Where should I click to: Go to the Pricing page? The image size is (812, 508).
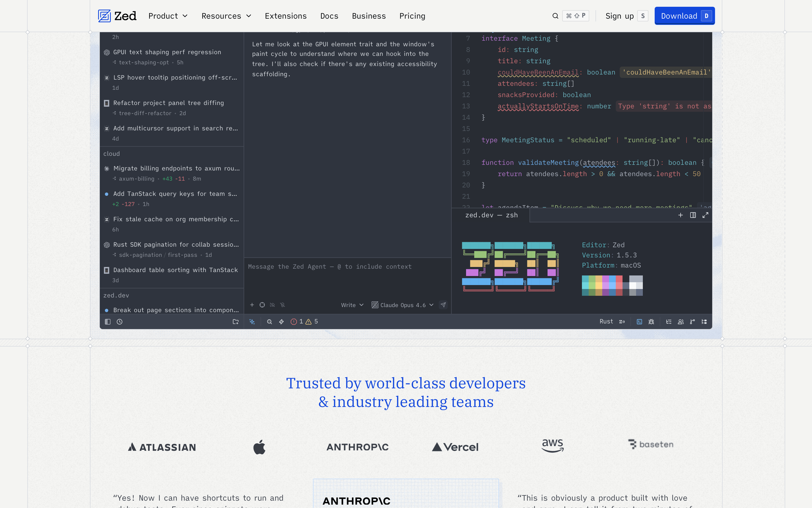[x=412, y=16]
